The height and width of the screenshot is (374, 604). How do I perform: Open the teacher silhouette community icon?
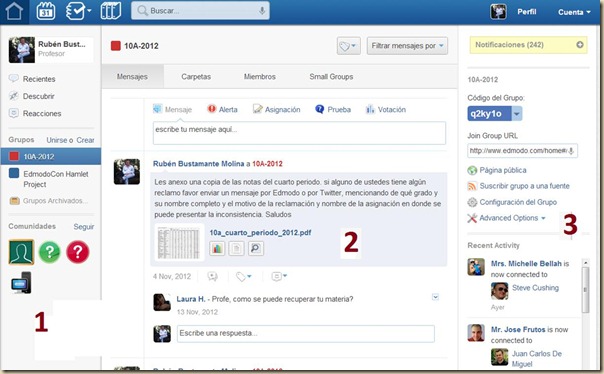[21, 252]
